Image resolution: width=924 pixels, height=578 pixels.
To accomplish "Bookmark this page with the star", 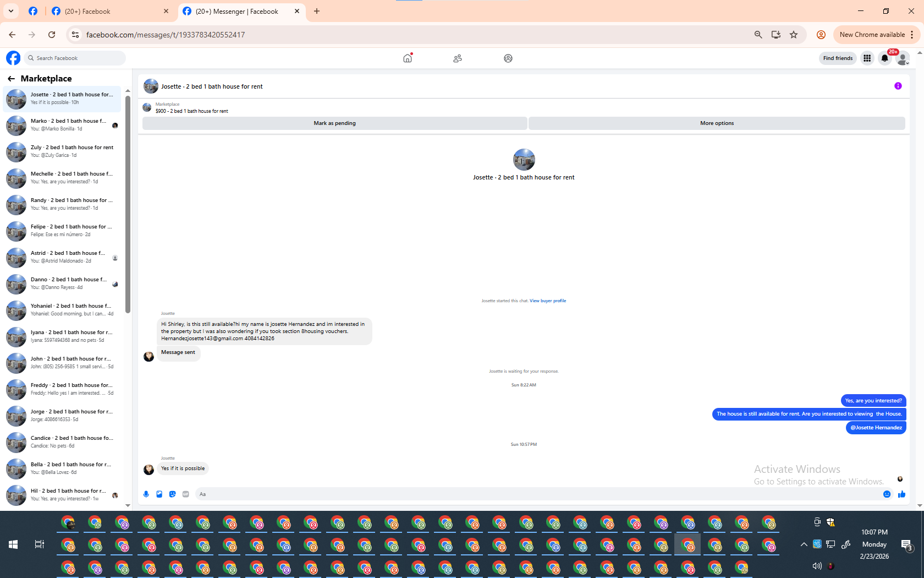I will (x=794, y=35).
